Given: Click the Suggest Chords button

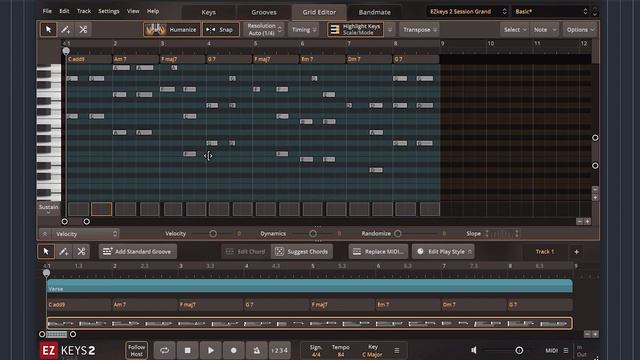Looking at the screenshot, I should click(302, 251).
